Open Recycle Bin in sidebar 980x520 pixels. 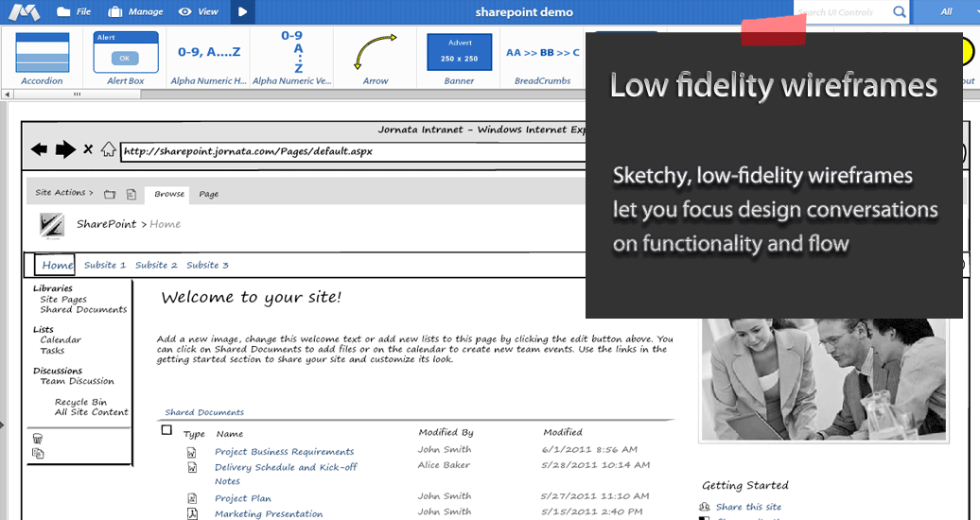click(80, 402)
